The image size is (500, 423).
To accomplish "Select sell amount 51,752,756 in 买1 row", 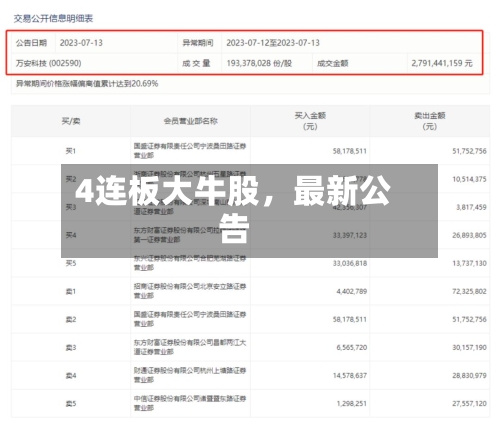I will [x=469, y=151].
